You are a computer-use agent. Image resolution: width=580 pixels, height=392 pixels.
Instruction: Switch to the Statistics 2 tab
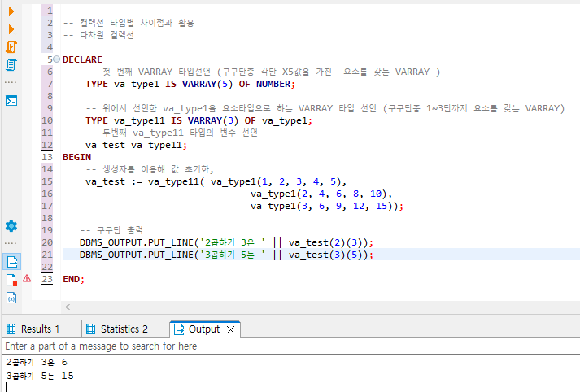click(124, 329)
